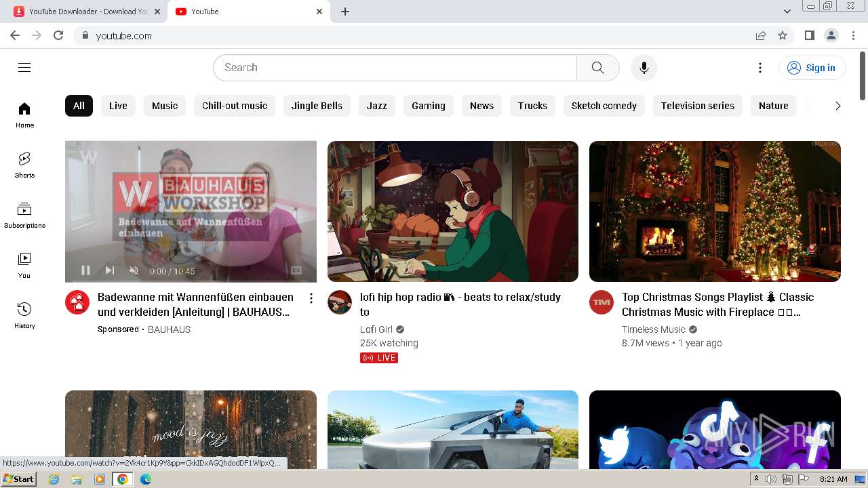
Task: Open Chrome profile icon
Action: (831, 35)
